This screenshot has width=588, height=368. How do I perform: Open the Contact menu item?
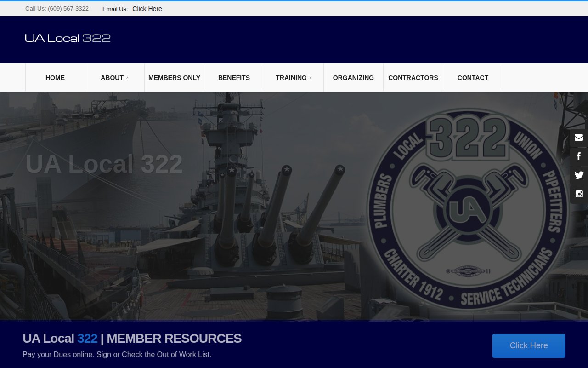tap(473, 78)
